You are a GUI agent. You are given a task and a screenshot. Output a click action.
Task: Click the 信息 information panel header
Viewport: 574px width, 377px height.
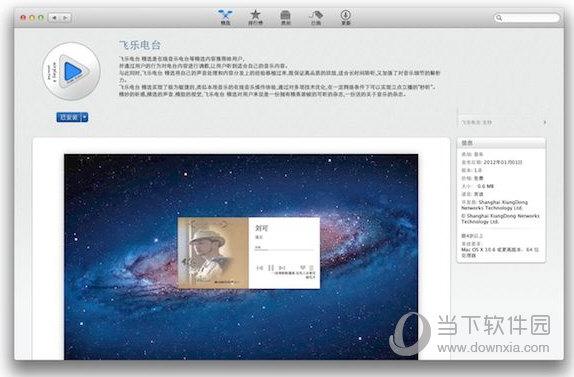(501, 143)
